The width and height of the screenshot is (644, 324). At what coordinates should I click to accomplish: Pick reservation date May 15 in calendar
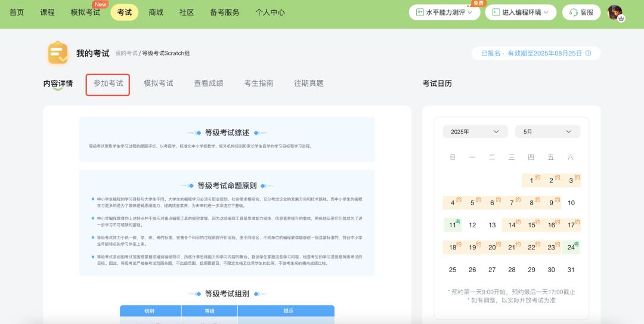click(x=531, y=225)
